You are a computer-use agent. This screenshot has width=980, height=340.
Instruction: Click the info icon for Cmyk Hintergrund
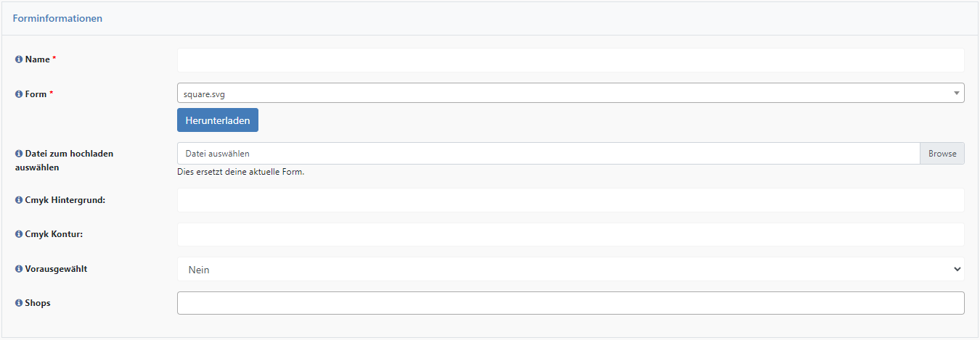point(19,199)
